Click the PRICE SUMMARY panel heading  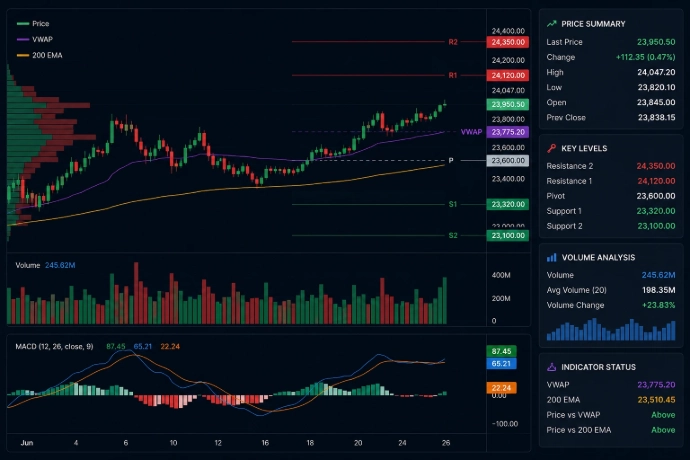tap(593, 24)
